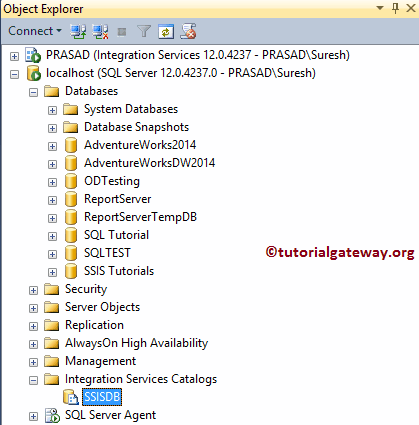Expand the SQLTEST database
The width and height of the screenshot is (419, 425).
click(52, 254)
